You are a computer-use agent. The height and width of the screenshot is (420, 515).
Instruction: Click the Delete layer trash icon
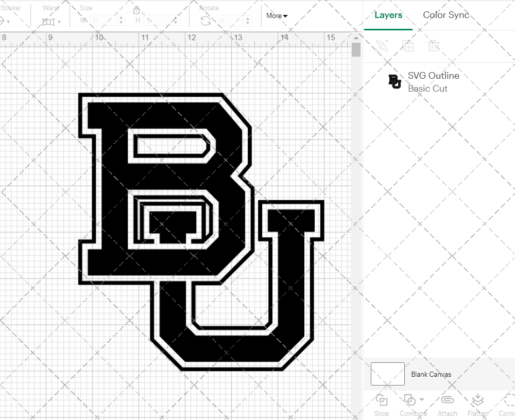434,46
